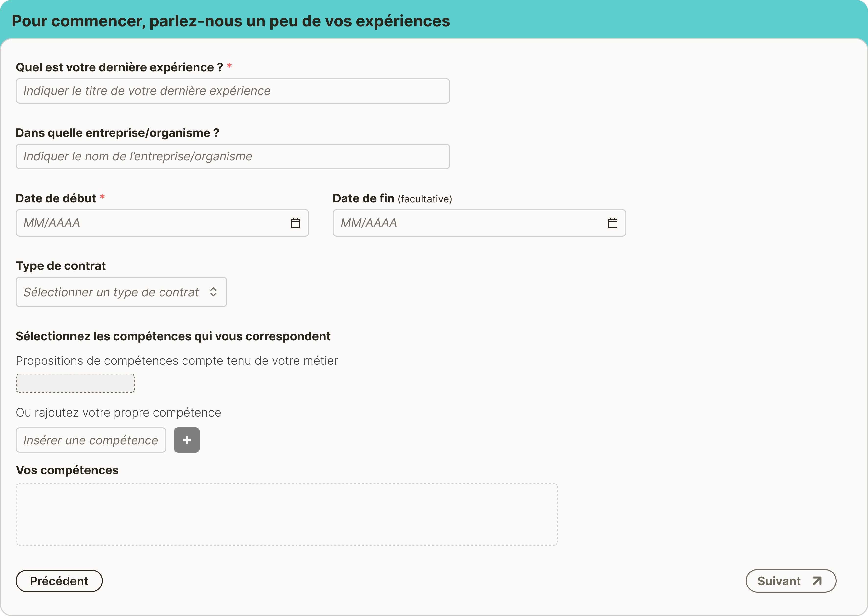This screenshot has height=616, width=868.
Task: Go back with the Précédent button
Action: 59,581
